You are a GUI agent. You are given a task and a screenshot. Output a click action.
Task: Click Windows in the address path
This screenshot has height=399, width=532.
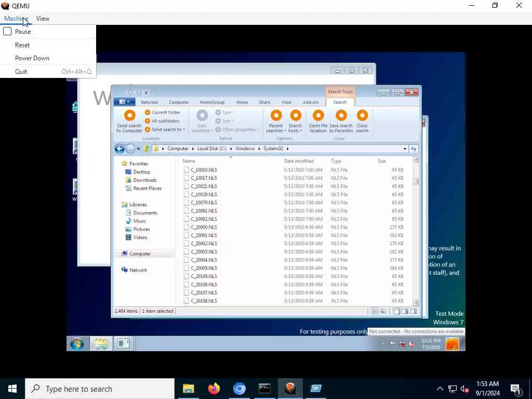[245, 149]
